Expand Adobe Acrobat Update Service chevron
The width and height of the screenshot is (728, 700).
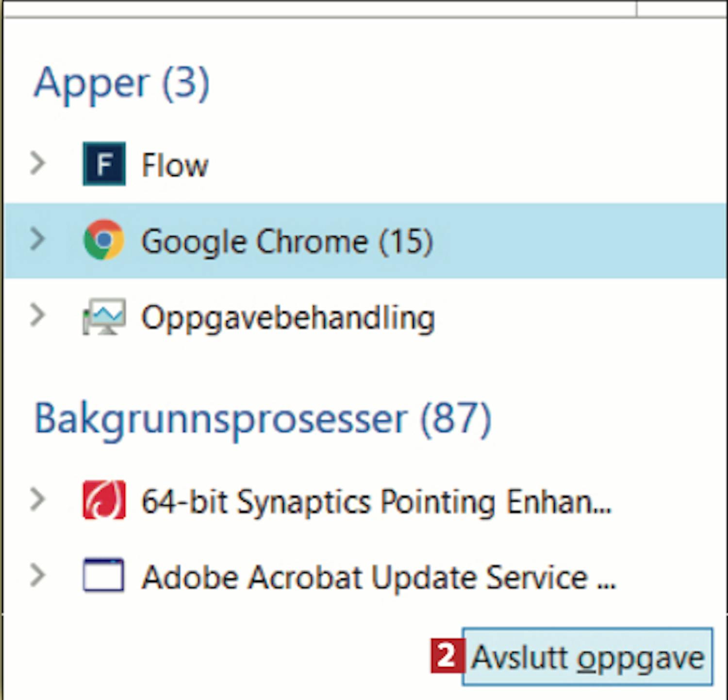tap(37, 575)
